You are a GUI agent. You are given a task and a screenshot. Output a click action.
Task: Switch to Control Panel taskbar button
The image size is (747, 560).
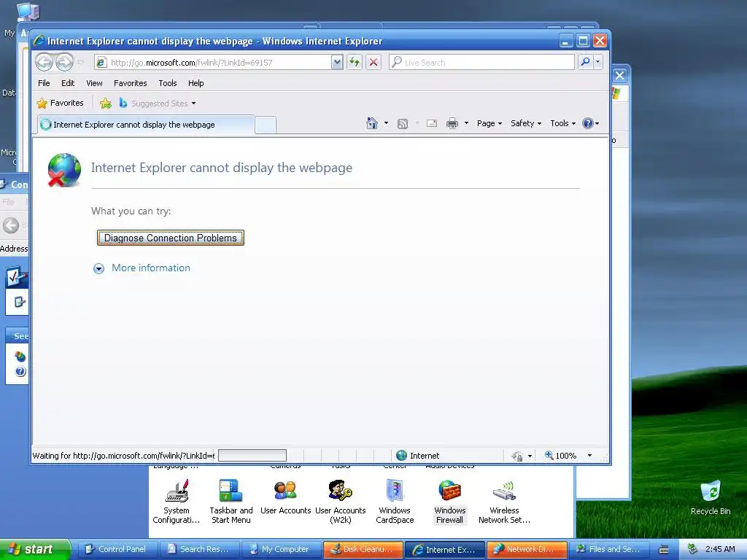(x=117, y=550)
